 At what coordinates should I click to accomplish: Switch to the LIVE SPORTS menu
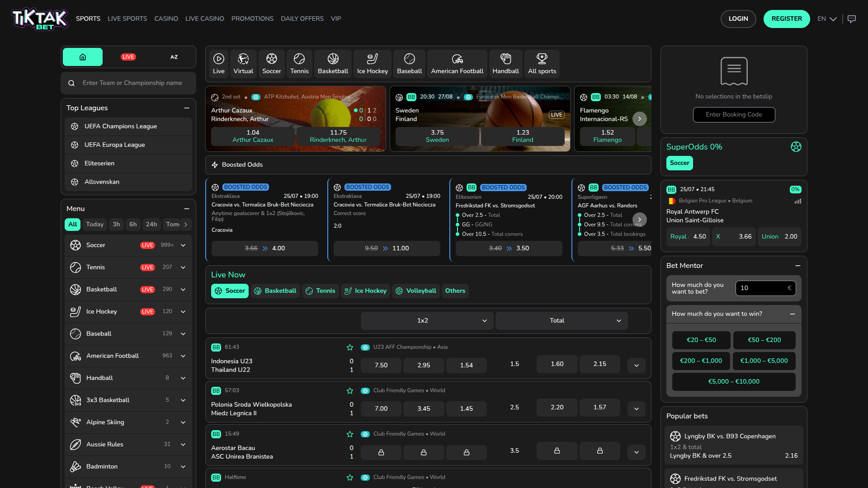pyautogui.click(x=127, y=19)
